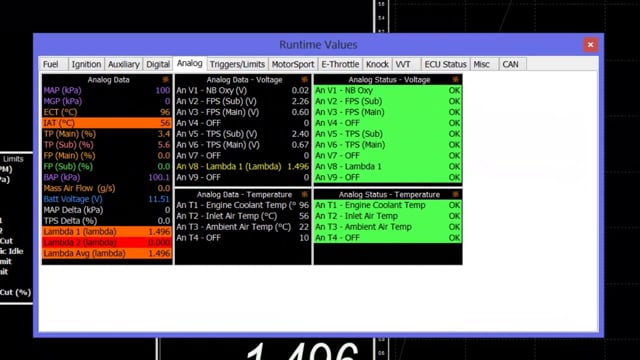
Task: Click An T3 - Ambient Air Temp status row
Action: coord(388,227)
